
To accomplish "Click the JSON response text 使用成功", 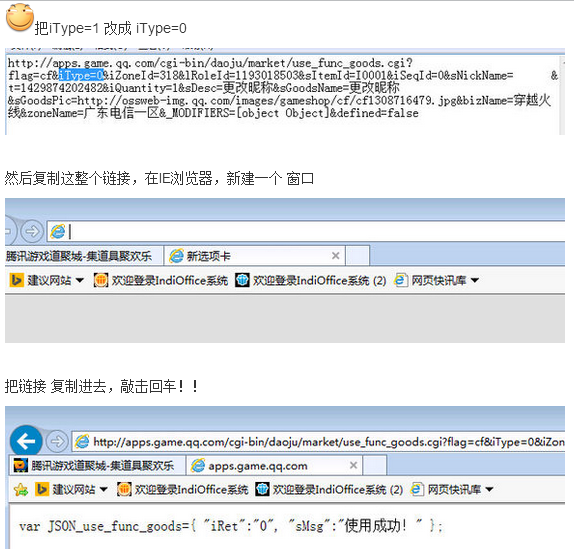I will pyautogui.click(x=376, y=526).
